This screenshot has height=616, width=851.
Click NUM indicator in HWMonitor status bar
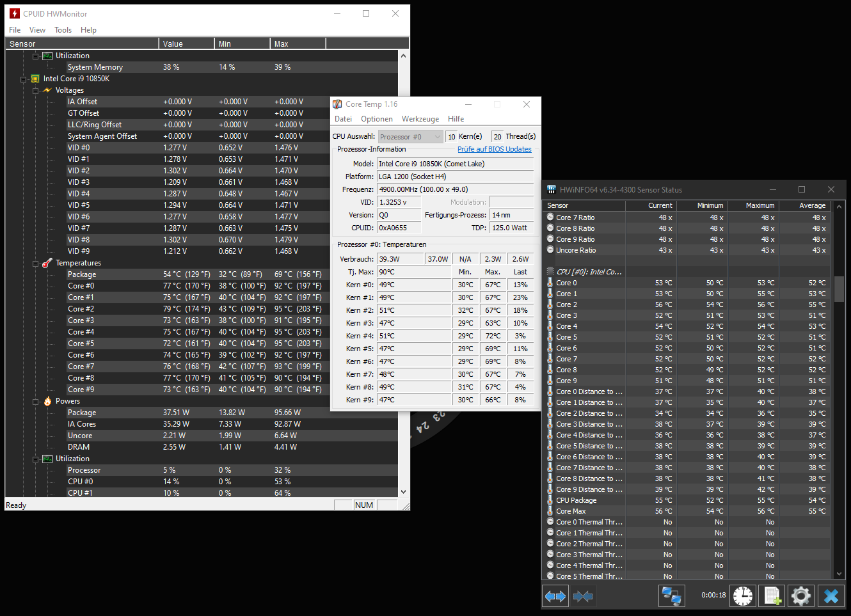pyautogui.click(x=364, y=505)
